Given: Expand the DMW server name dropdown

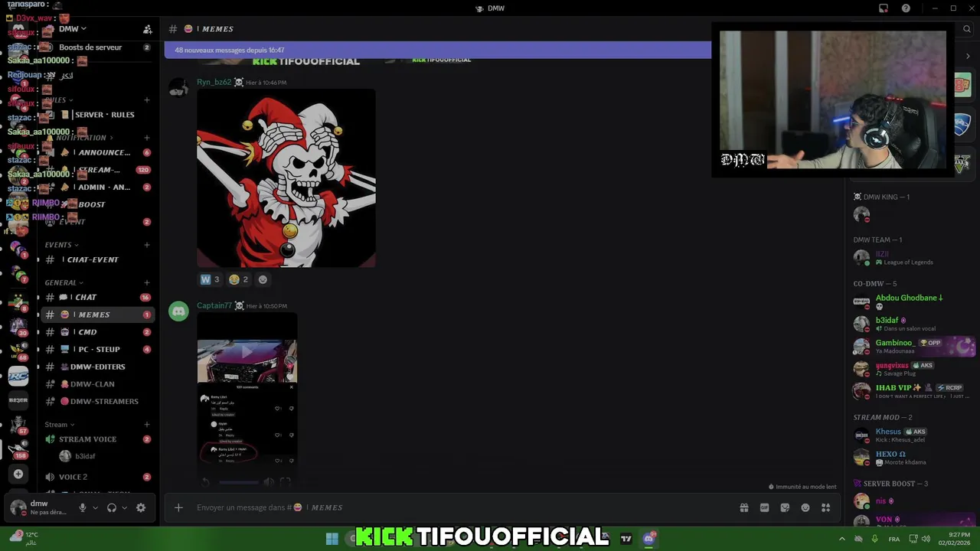Looking at the screenshot, I should click(73, 29).
